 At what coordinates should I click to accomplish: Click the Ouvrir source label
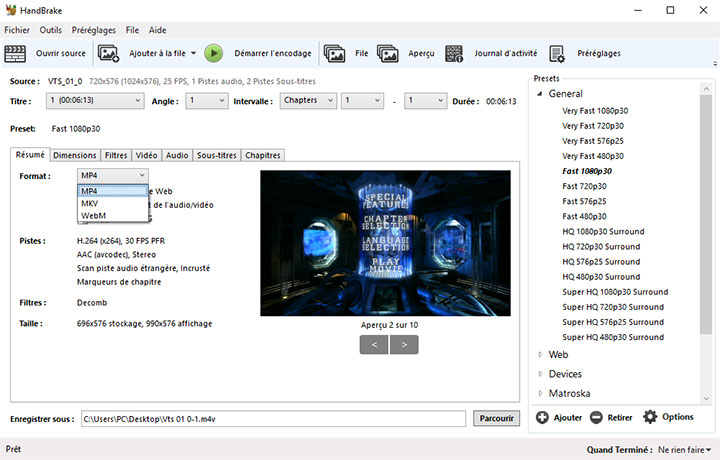61,53
